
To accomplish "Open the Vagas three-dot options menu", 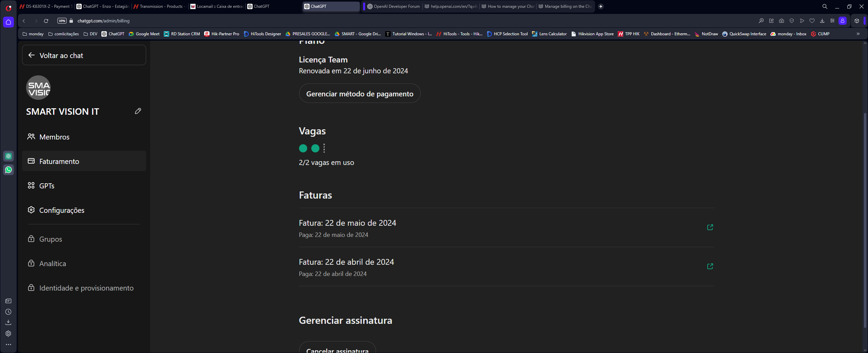I will (324, 148).
